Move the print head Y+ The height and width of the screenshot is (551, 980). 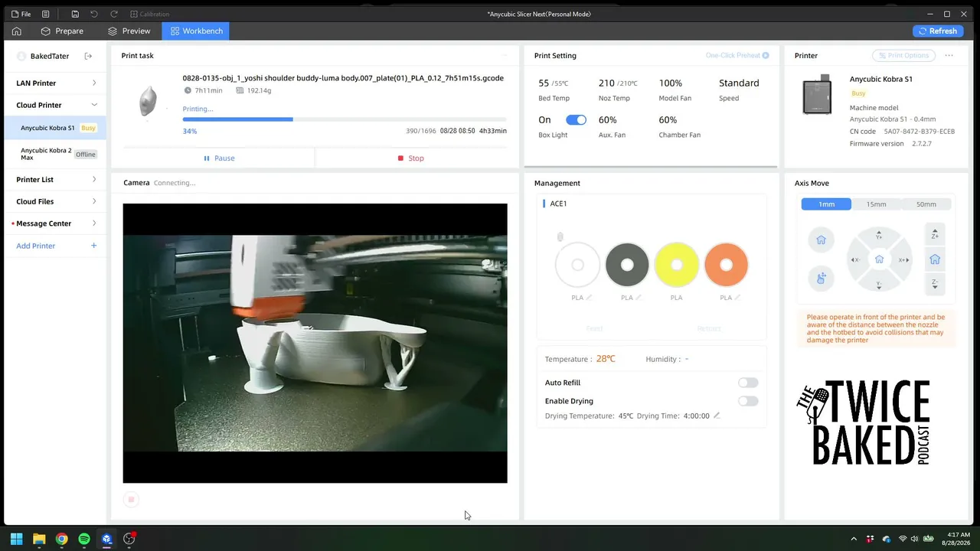click(x=879, y=235)
